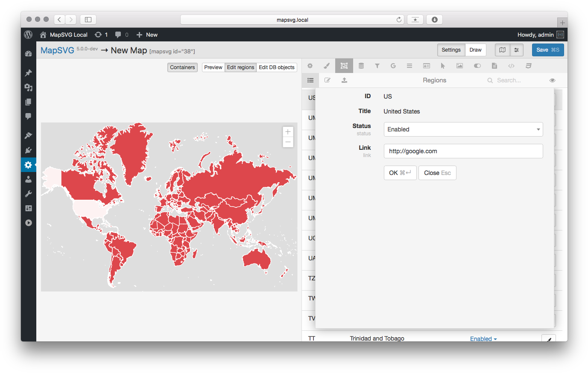The image size is (588, 373).
Task: Select the brush colors icon
Action: pos(327,66)
